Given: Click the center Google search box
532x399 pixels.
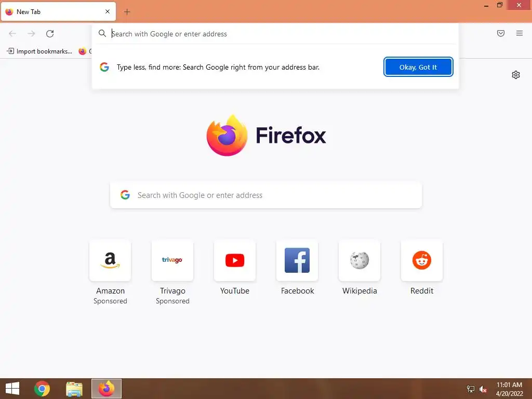Looking at the screenshot, I should point(265,195).
